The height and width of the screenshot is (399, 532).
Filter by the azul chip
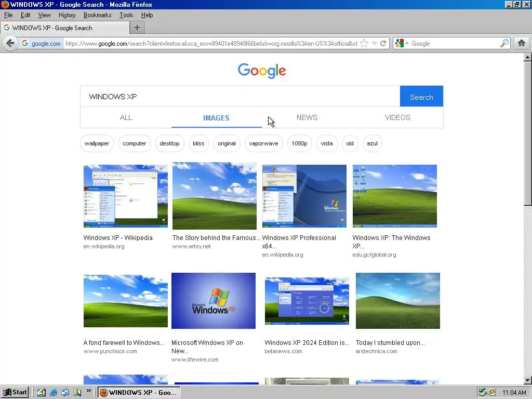[x=372, y=143]
